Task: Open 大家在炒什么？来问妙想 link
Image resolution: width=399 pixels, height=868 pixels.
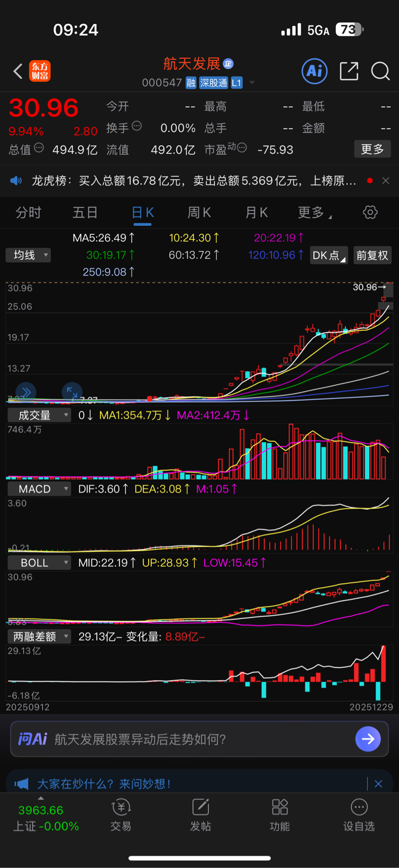Action: point(104,783)
